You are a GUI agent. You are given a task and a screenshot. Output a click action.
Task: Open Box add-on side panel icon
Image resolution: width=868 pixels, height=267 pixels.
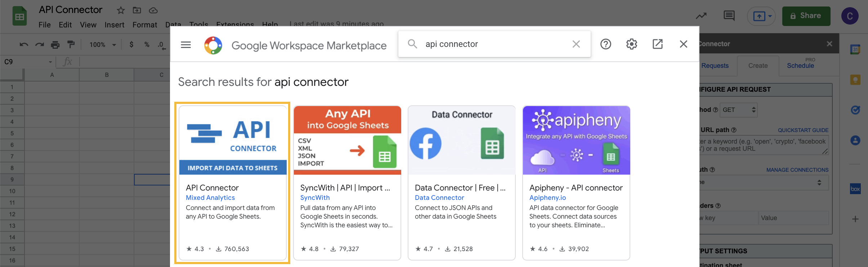tap(855, 189)
